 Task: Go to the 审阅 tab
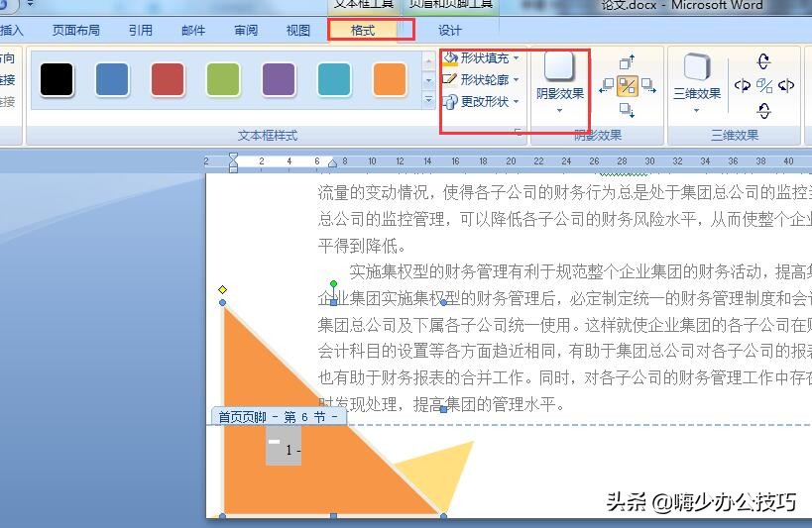246,31
